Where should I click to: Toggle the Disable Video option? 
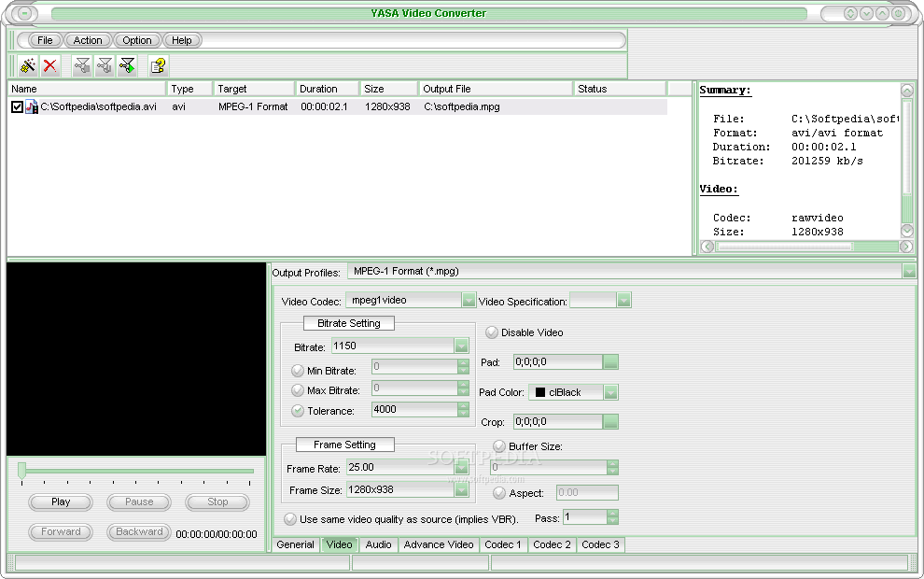tap(492, 332)
